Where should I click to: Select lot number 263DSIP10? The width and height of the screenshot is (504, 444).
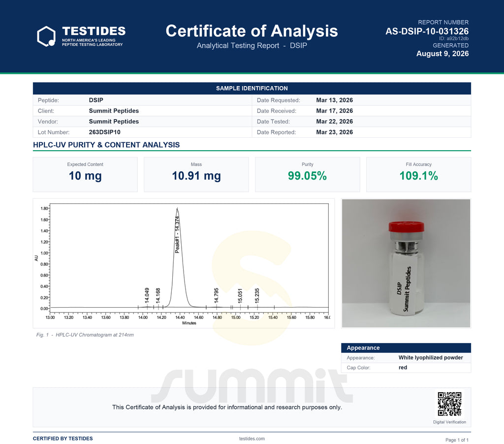click(104, 132)
